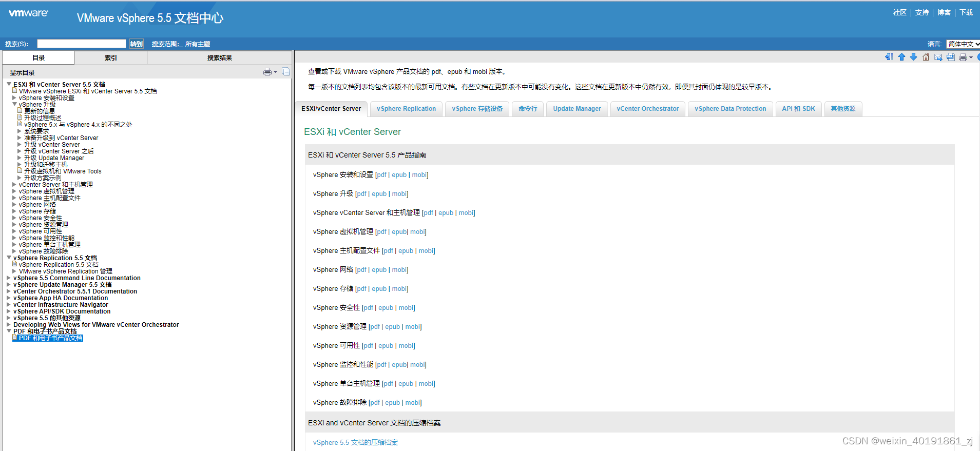980x451 pixels.
Task: Click the 转到 search button
Action: click(137, 44)
